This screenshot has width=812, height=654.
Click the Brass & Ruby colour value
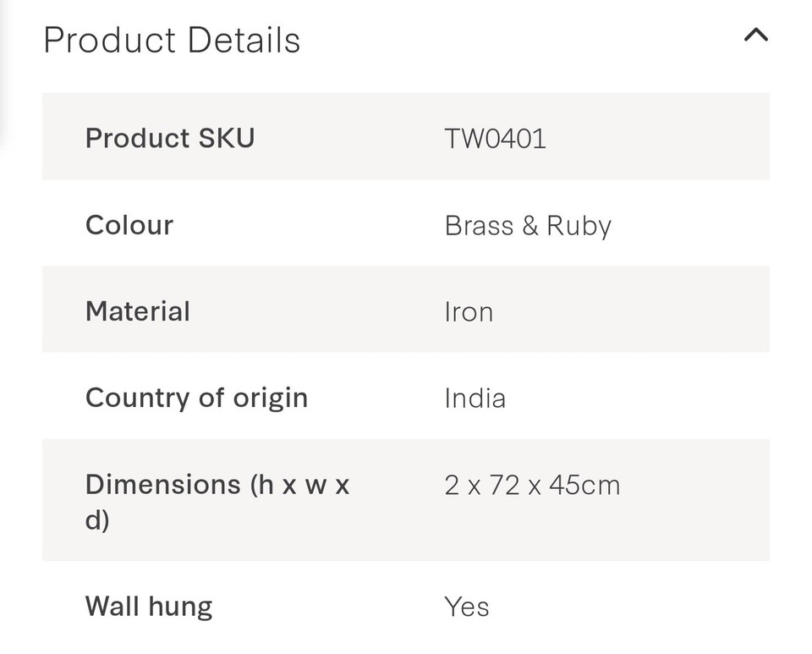click(528, 226)
